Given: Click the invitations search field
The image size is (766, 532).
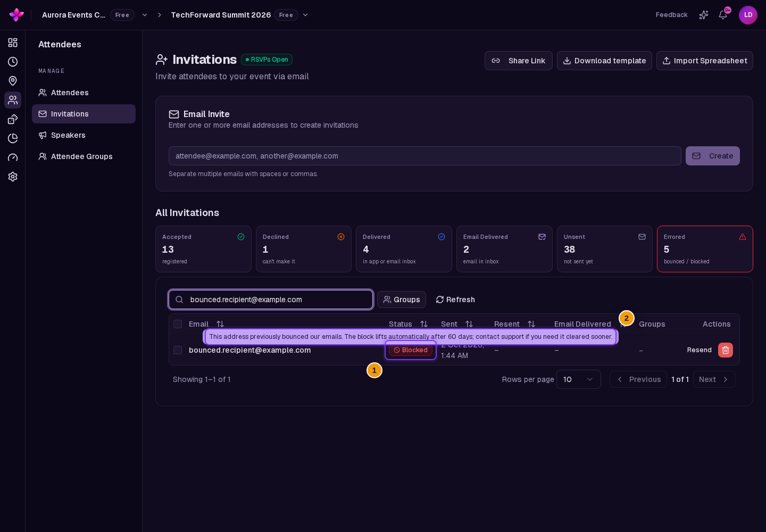Looking at the screenshot, I should [x=271, y=300].
